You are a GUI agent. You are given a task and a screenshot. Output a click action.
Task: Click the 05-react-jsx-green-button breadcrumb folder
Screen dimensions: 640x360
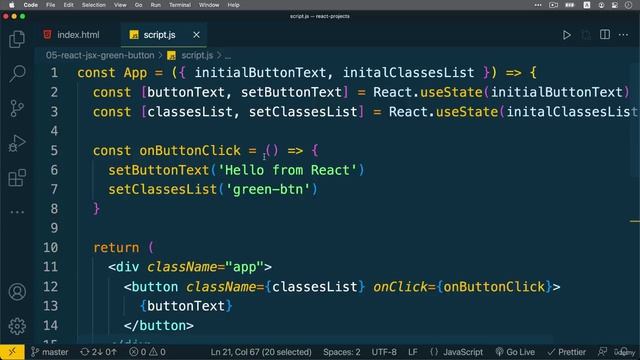tap(100, 55)
